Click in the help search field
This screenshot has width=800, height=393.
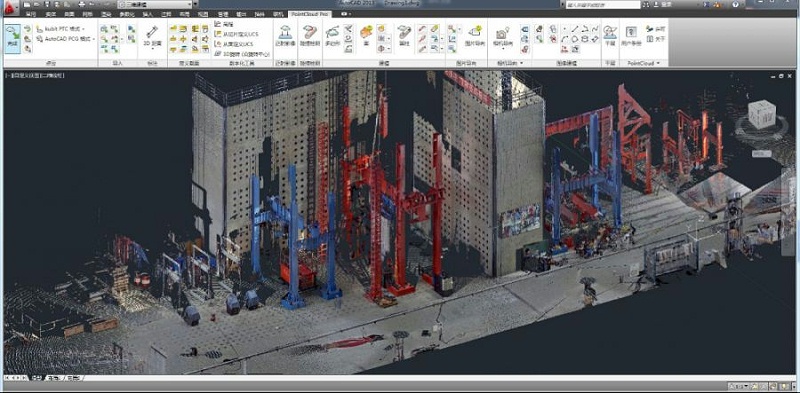point(603,5)
